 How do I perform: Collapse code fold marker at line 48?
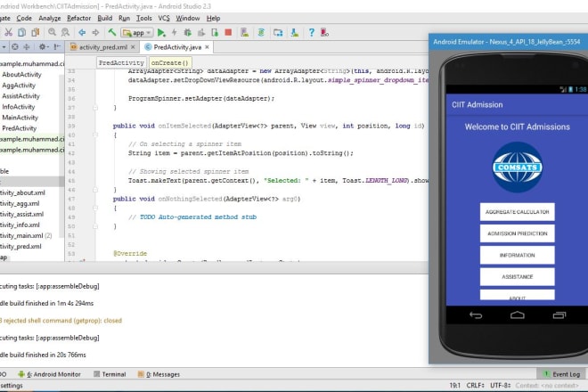pyautogui.click(x=95, y=208)
